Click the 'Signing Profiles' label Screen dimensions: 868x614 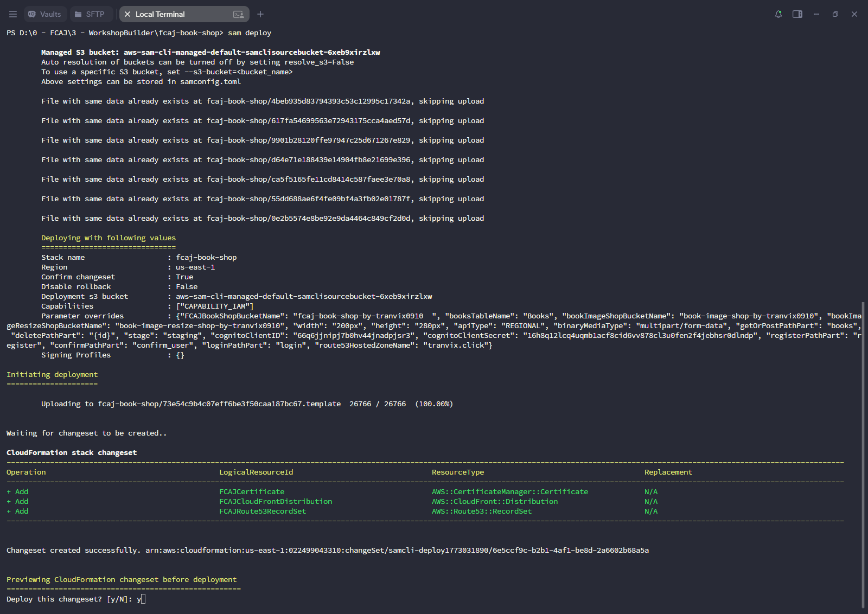[76, 355]
